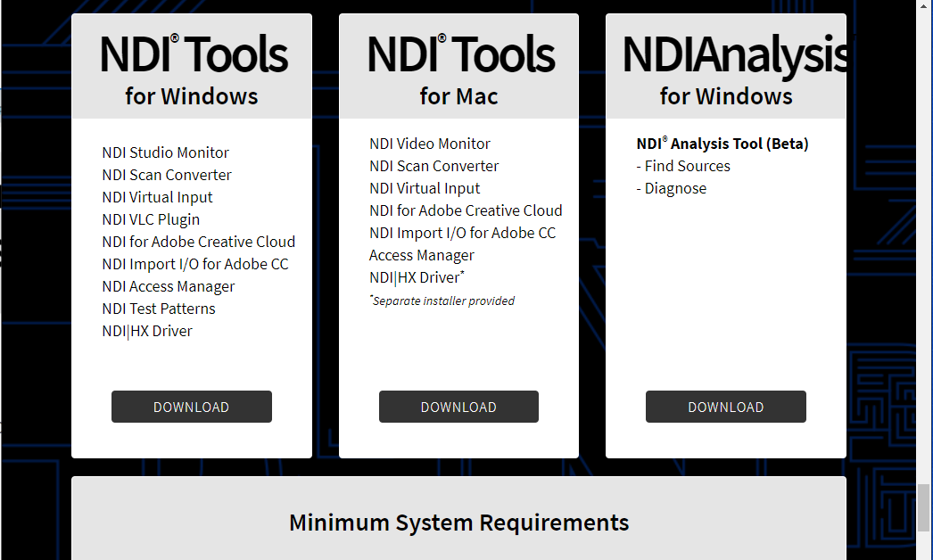
Task: Click "NDI Scan Converter" in the Windows card
Action: point(167,175)
